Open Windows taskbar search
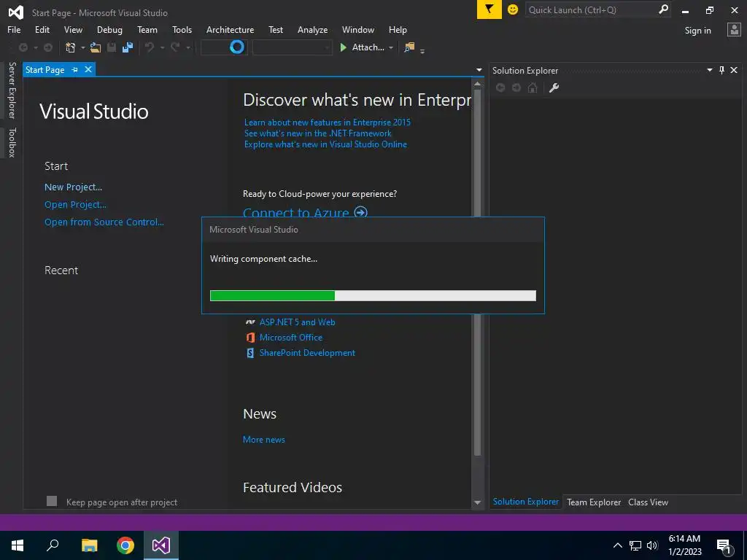This screenshot has height=560, width=747. (x=53, y=545)
